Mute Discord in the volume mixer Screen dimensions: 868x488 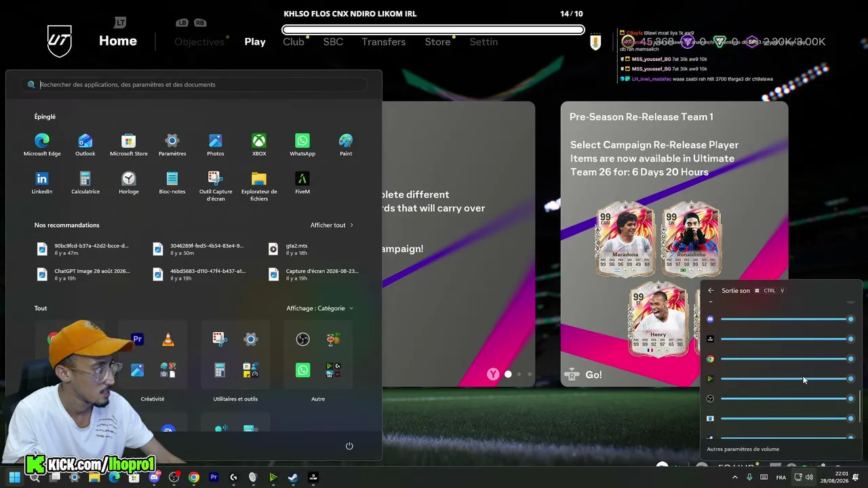click(x=710, y=319)
